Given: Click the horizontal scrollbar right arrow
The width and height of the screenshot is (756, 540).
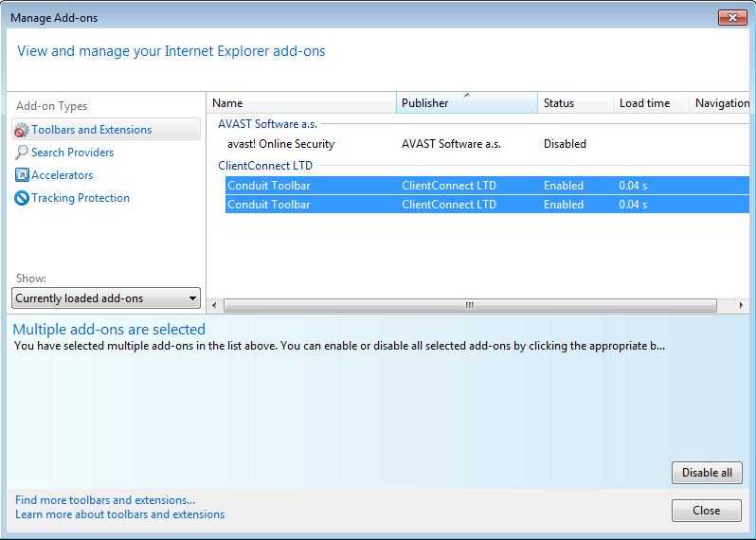Looking at the screenshot, I should (x=741, y=305).
